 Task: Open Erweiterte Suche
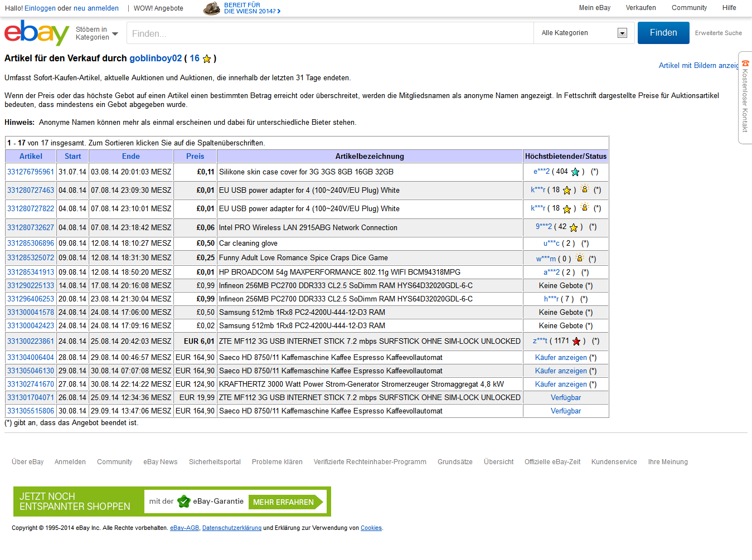click(x=718, y=33)
